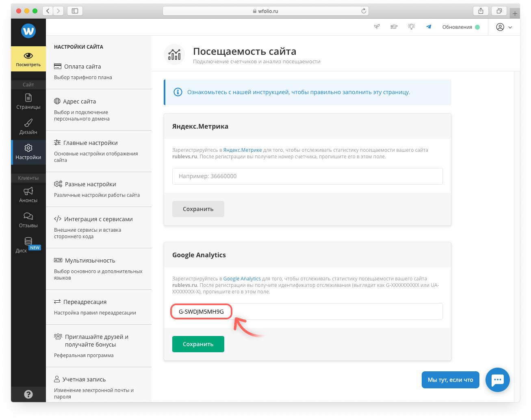This screenshot has width=531, height=420.
Task: Toggle the Safari sidebar button
Action: (x=75, y=11)
